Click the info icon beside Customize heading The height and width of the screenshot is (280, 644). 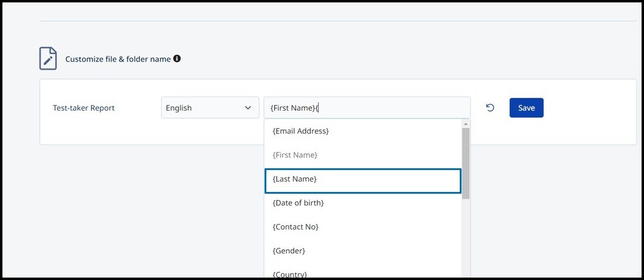point(177,59)
